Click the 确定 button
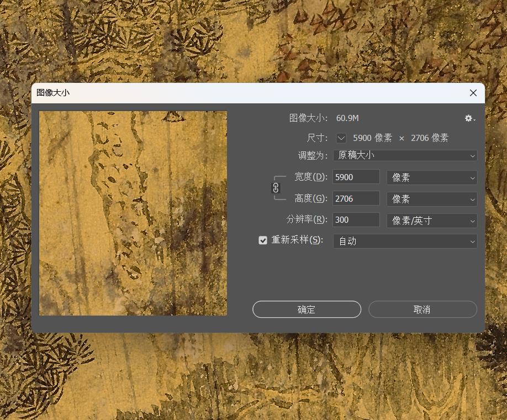Screen dimensions: 507x420 click(307, 309)
